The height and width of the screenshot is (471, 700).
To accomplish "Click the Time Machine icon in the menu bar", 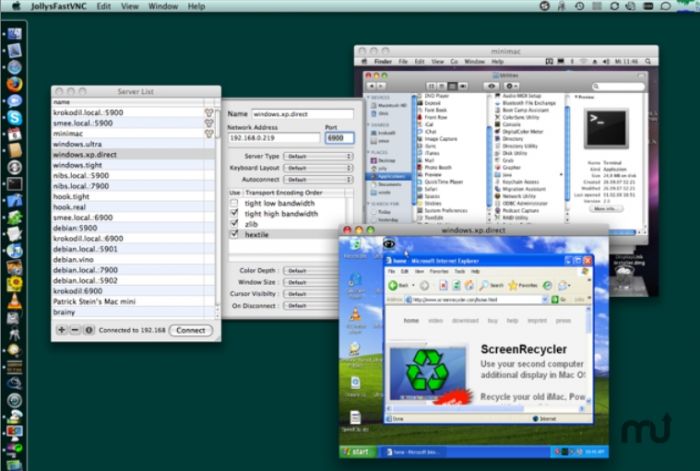I will [x=579, y=6].
